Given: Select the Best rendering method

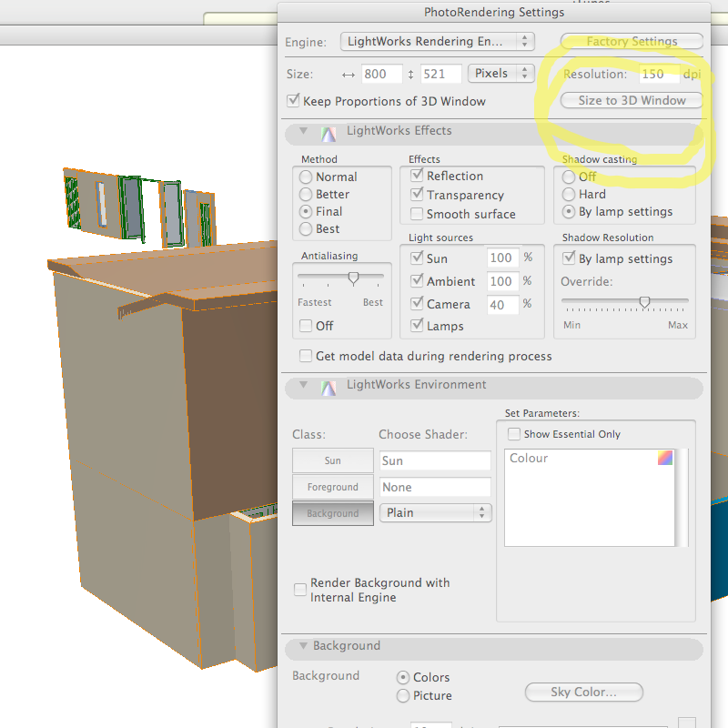Looking at the screenshot, I should [306, 229].
